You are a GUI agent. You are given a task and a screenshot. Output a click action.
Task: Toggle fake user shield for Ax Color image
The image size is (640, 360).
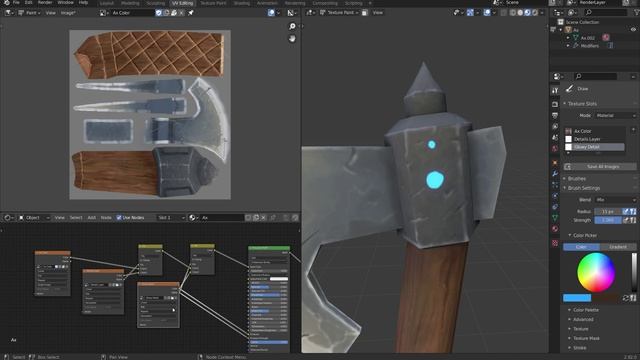click(x=159, y=13)
